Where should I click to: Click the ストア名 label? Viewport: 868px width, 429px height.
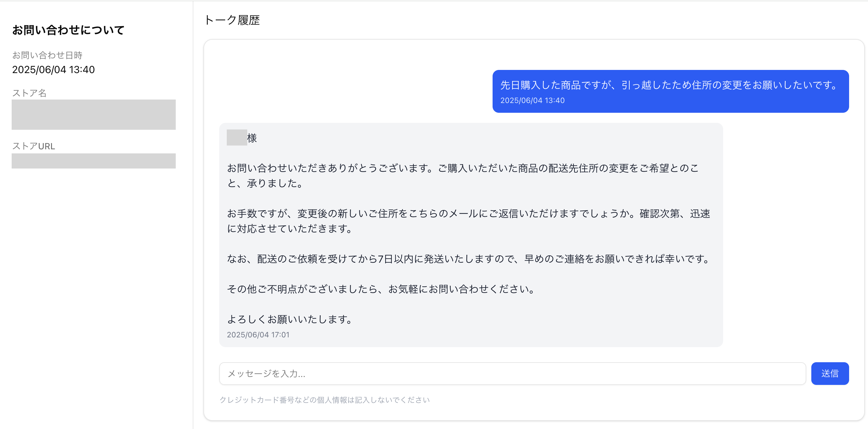[x=29, y=93]
